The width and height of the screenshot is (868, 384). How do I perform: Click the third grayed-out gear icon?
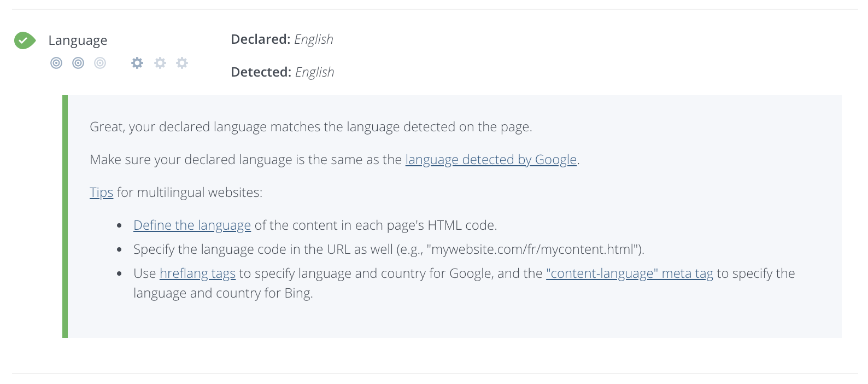pos(181,63)
